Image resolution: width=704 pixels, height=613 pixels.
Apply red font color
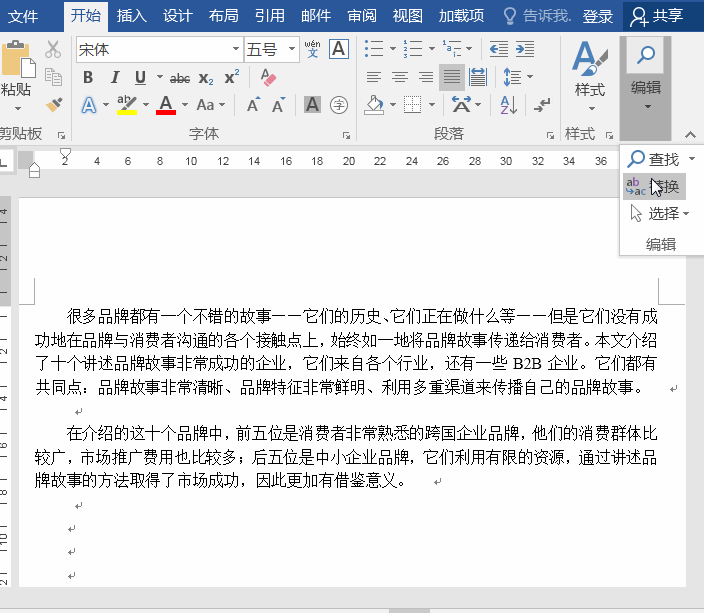pyautogui.click(x=166, y=106)
